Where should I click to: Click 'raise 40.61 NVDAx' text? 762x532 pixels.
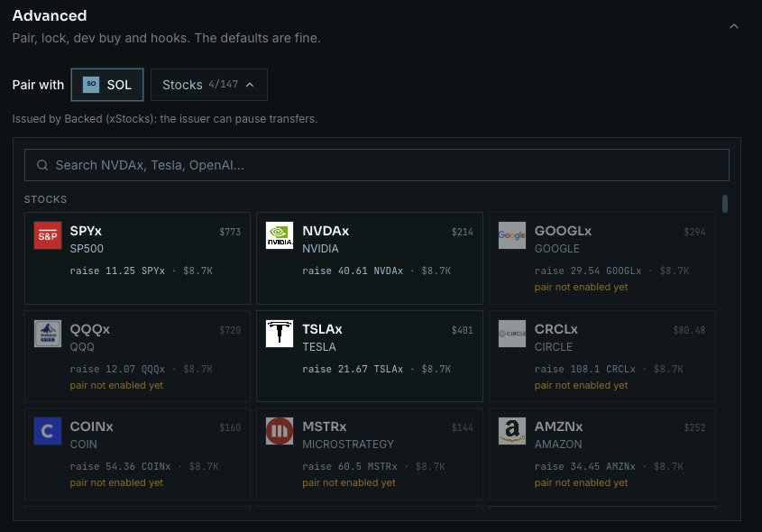353,271
